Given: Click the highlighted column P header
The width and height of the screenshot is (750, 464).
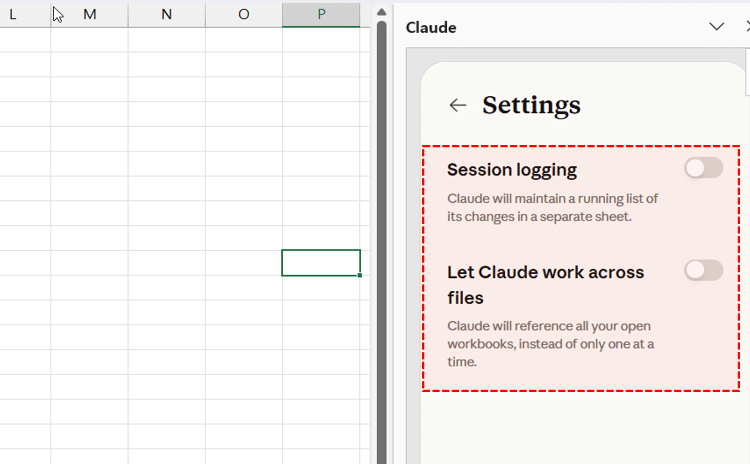Looking at the screenshot, I should click(321, 14).
